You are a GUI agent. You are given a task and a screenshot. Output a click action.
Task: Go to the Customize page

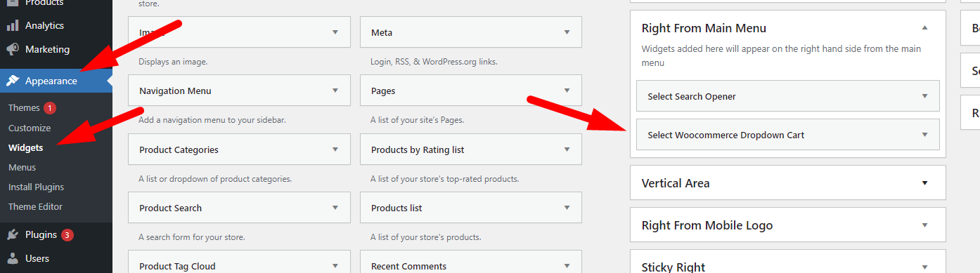click(30, 128)
